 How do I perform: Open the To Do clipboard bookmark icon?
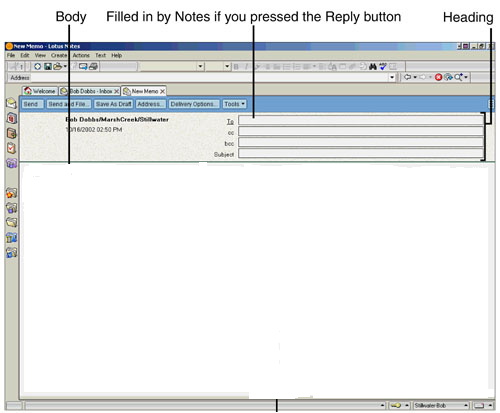click(x=11, y=148)
